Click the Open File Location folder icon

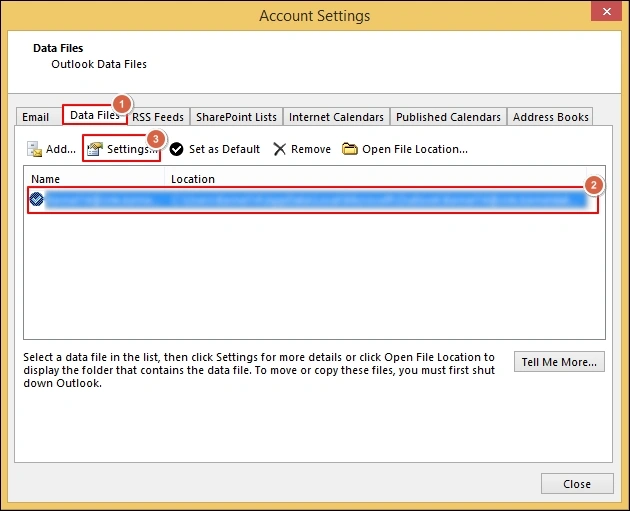click(x=350, y=149)
